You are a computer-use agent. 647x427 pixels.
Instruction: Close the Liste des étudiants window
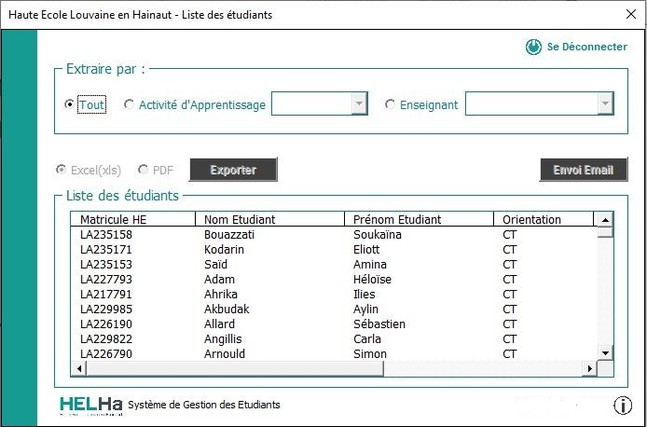(x=630, y=15)
